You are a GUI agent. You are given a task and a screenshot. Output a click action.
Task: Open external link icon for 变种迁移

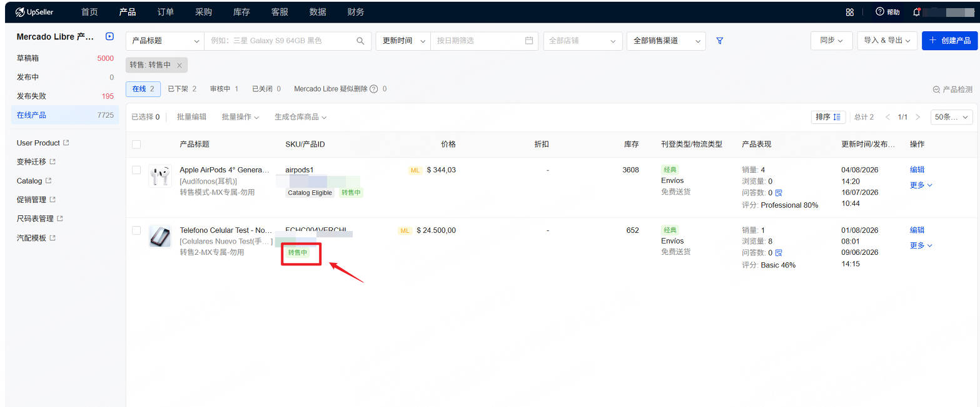point(53,162)
